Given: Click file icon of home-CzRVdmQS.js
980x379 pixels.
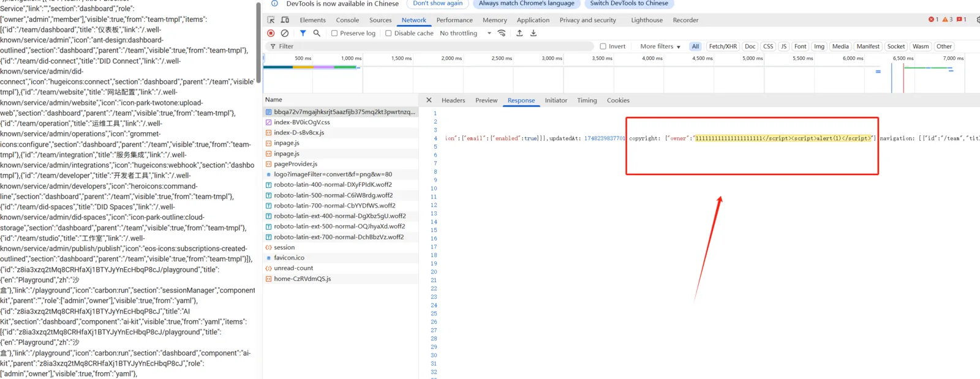Looking at the screenshot, I should pos(268,279).
